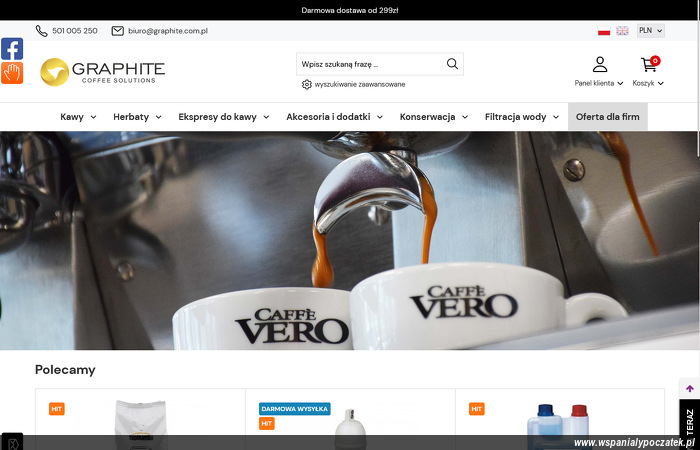Click the Caffè Vero hero banner image
The image size is (700, 450).
(x=350, y=241)
